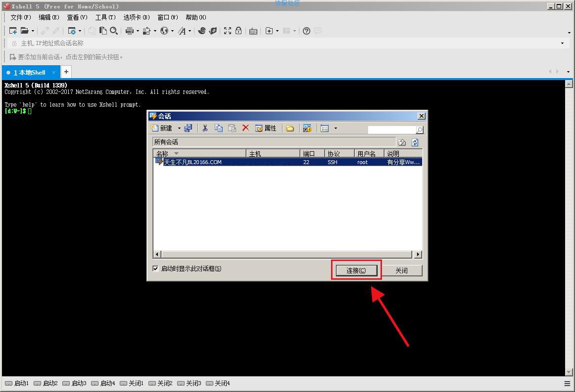The image size is (575, 392).
Task: Expand the view list dropdown arrow in dialog
Action: coord(335,128)
